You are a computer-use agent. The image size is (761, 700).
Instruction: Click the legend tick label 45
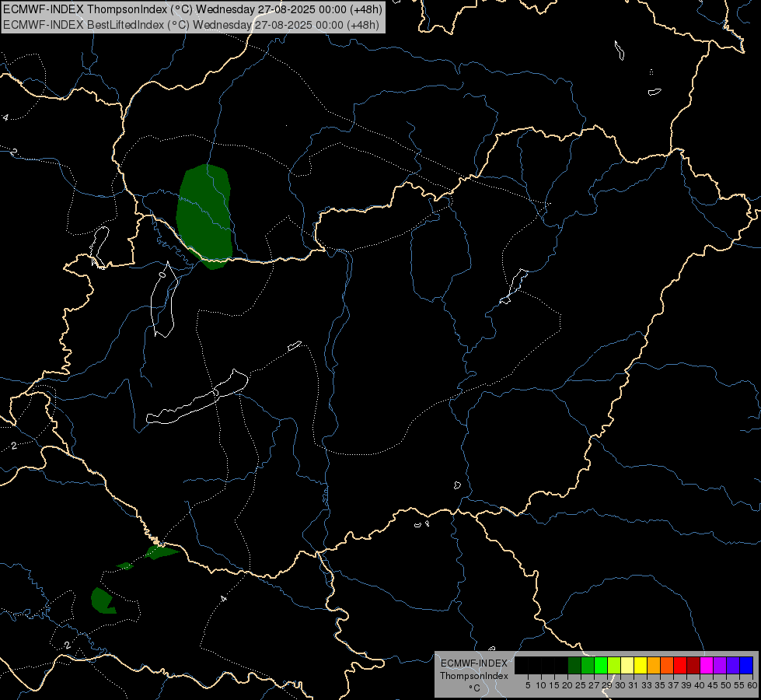pyautogui.click(x=713, y=685)
